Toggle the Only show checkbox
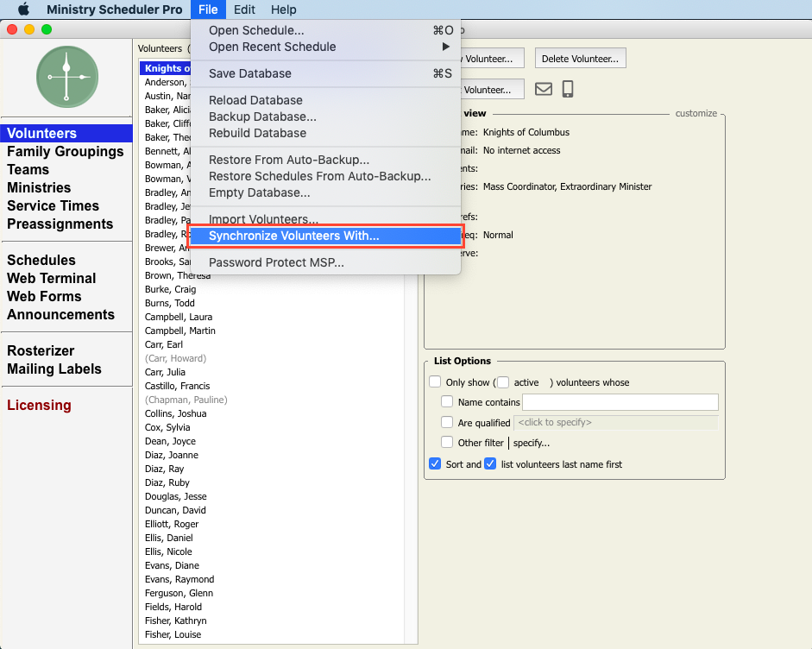812x649 pixels. [x=435, y=381]
